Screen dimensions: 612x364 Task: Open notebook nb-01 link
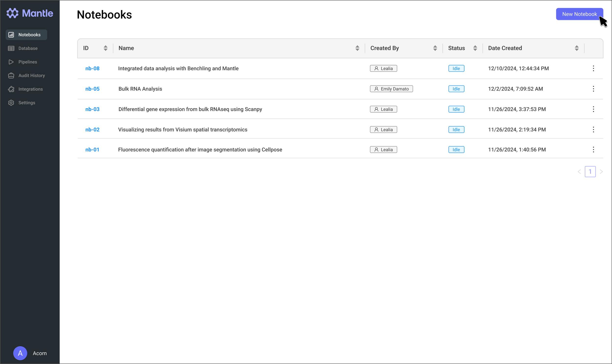tap(92, 150)
